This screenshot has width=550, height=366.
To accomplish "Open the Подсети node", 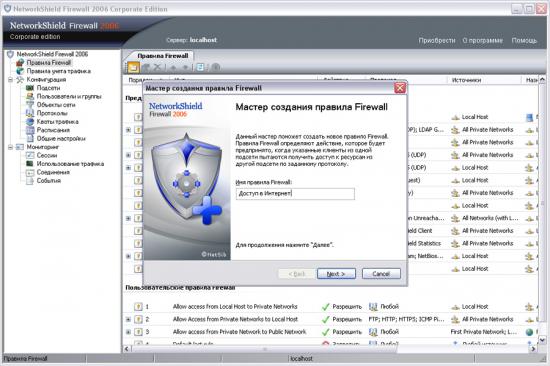I will (x=48, y=88).
